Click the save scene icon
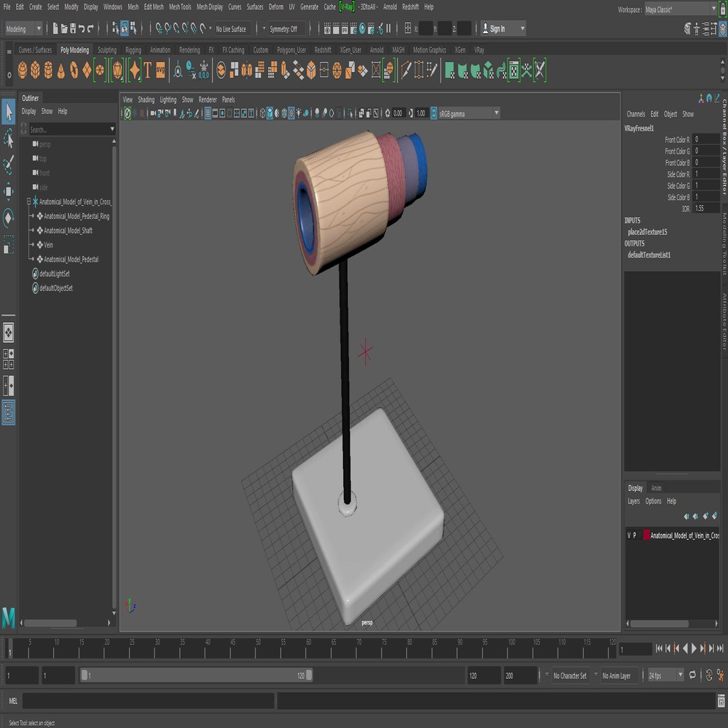This screenshot has height=728, width=728. pyautogui.click(x=73, y=29)
